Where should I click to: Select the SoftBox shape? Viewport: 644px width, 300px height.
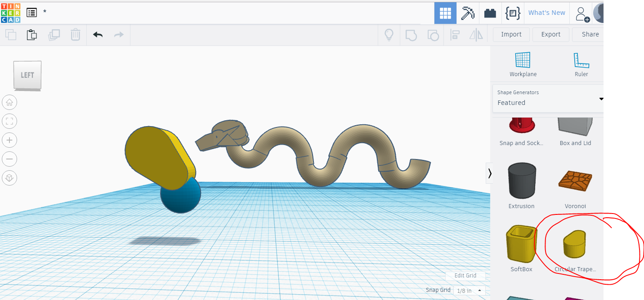click(522, 249)
